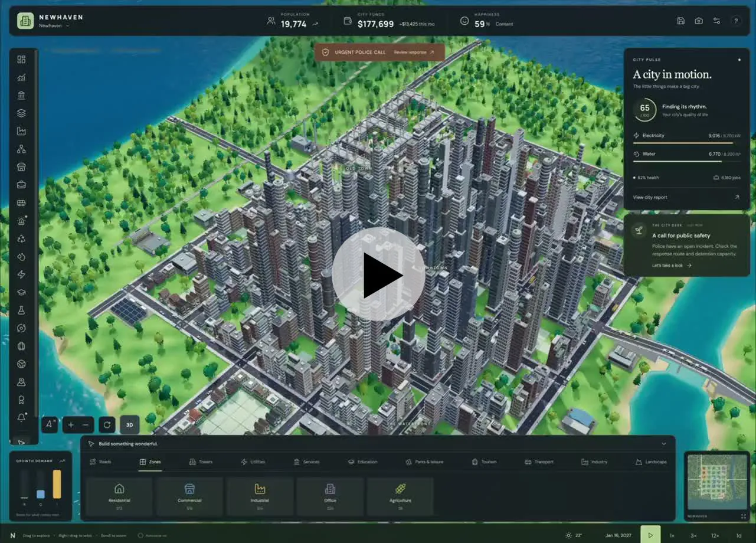Open the layers icon in left sidebar
Image resolution: width=756 pixels, height=543 pixels.
point(21,113)
